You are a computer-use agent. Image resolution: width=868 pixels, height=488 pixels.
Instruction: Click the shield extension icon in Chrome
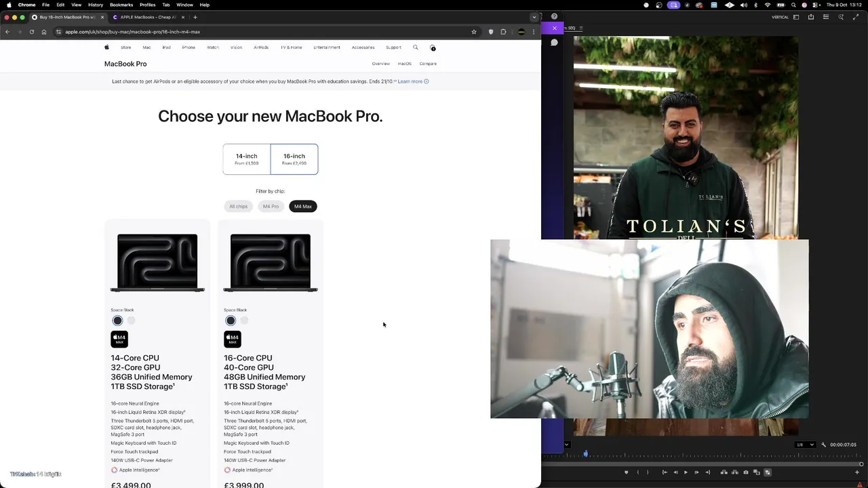[x=491, y=32]
